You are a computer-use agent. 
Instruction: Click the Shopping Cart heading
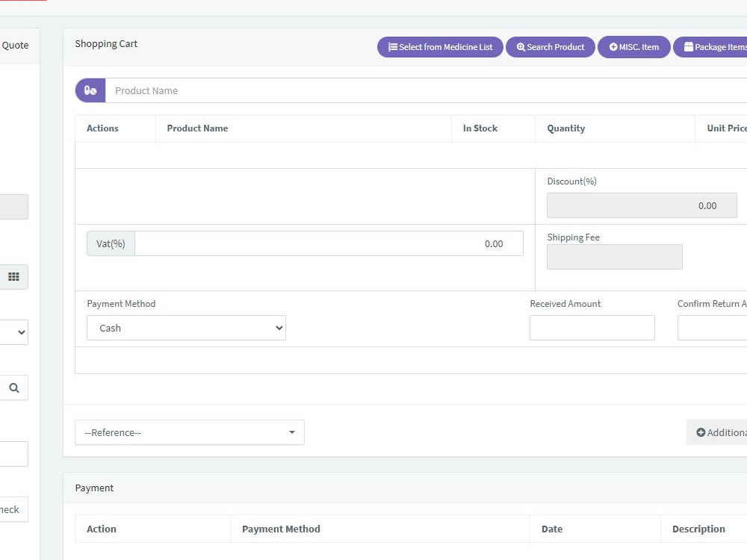[x=106, y=44]
